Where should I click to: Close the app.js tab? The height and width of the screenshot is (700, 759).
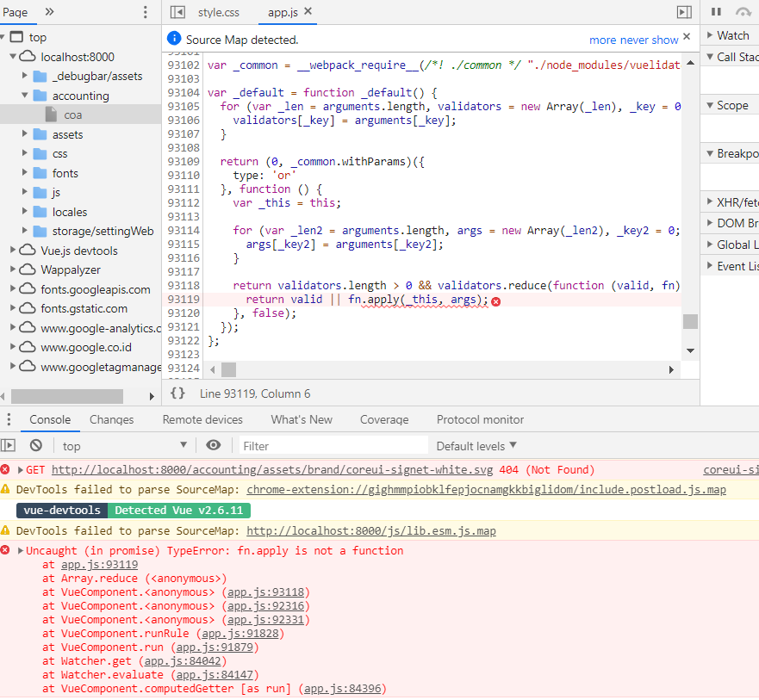tap(308, 11)
